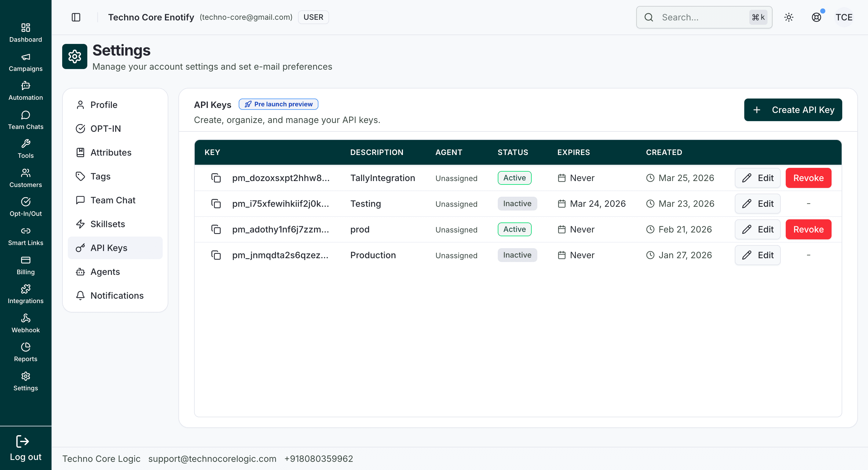868x470 pixels.
Task: Revoke the prod API key
Action: [808, 229]
